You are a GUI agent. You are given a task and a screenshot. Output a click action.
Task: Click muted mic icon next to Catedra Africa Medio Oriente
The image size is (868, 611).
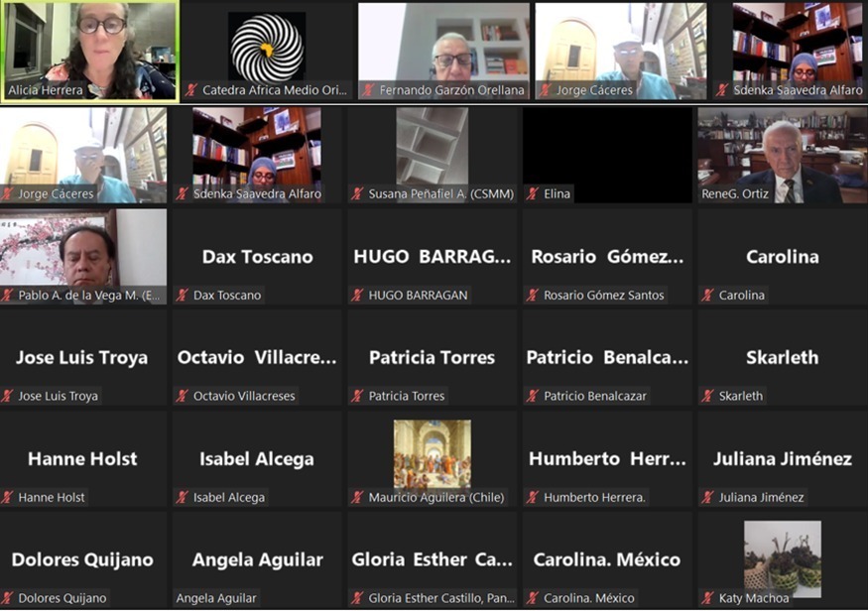[x=191, y=90]
